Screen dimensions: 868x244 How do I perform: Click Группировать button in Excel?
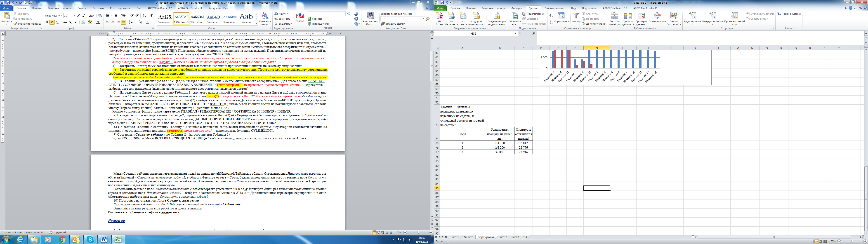point(693,19)
